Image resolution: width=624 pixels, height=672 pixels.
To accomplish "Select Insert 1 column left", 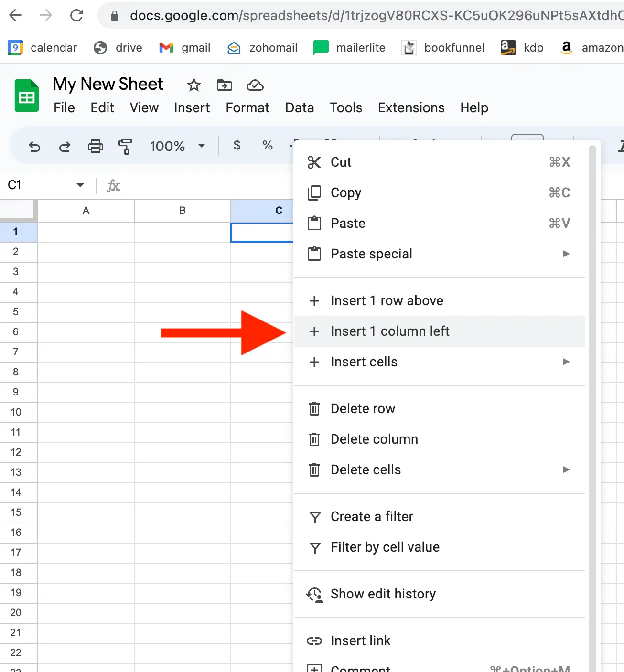I will pos(389,331).
